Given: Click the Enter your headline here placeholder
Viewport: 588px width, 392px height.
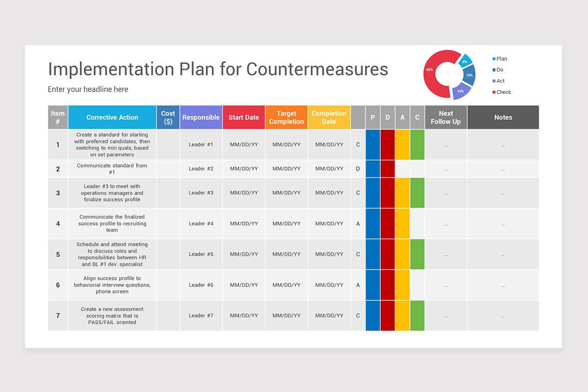Looking at the screenshot, I should click(x=88, y=89).
